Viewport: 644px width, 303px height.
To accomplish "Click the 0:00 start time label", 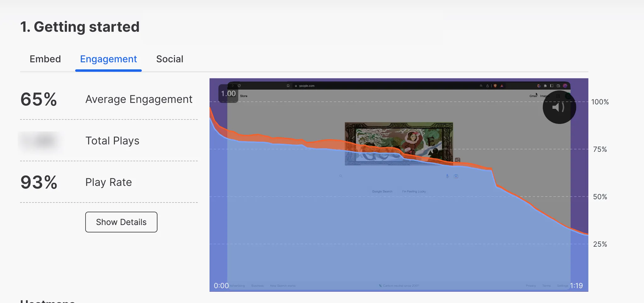I will [221, 286].
